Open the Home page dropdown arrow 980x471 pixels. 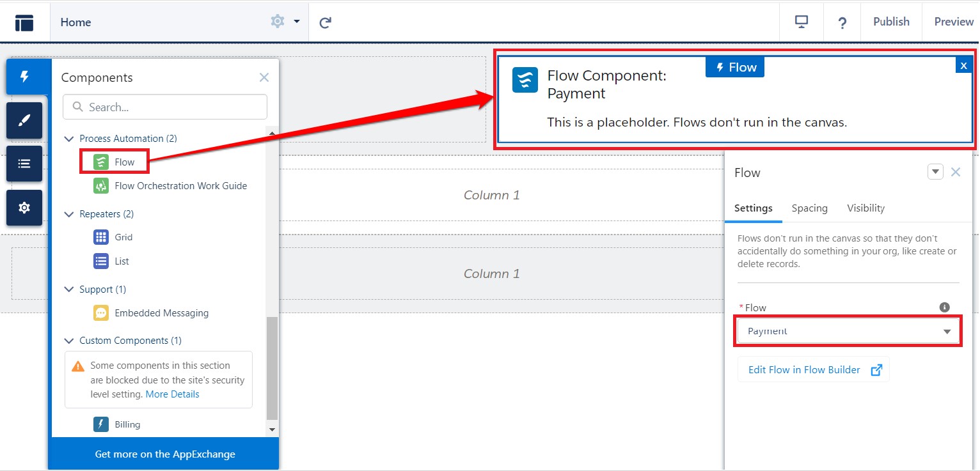[297, 22]
